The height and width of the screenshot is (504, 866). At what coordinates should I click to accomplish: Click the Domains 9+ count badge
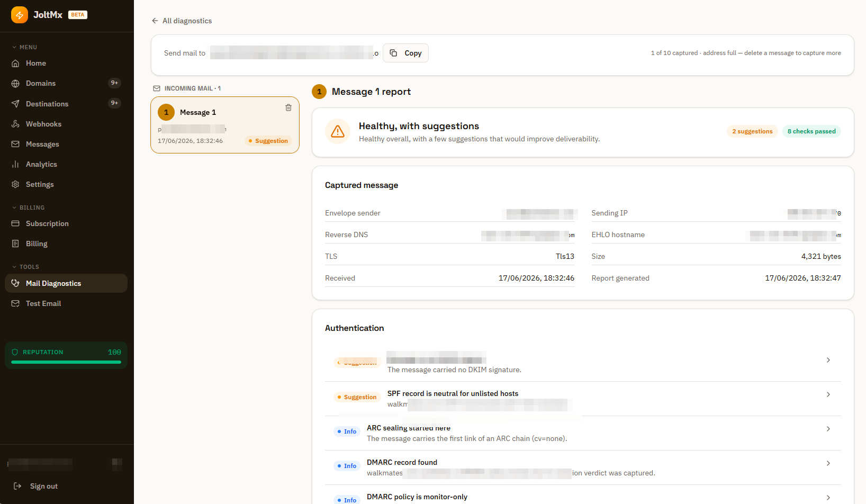click(114, 83)
